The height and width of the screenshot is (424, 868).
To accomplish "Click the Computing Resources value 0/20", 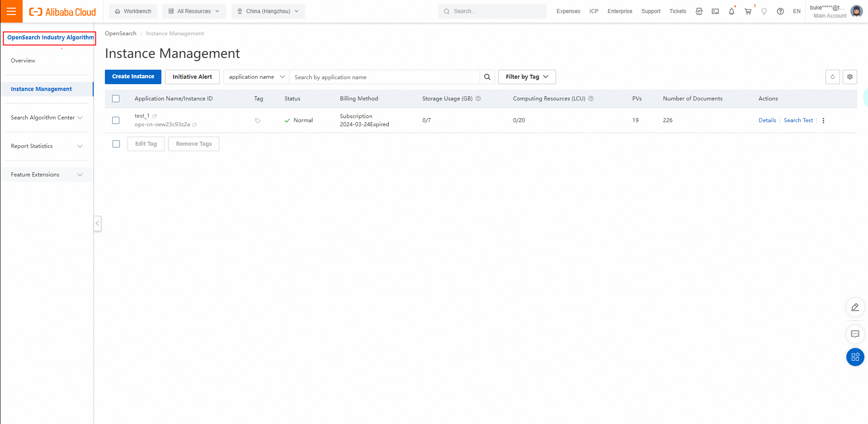I will pyautogui.click(x=519, y=120).
